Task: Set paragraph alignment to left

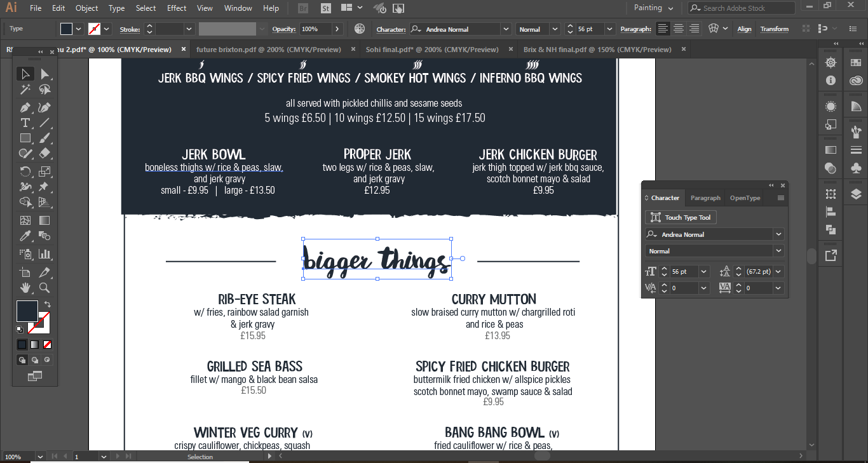Action: [663, 29]
